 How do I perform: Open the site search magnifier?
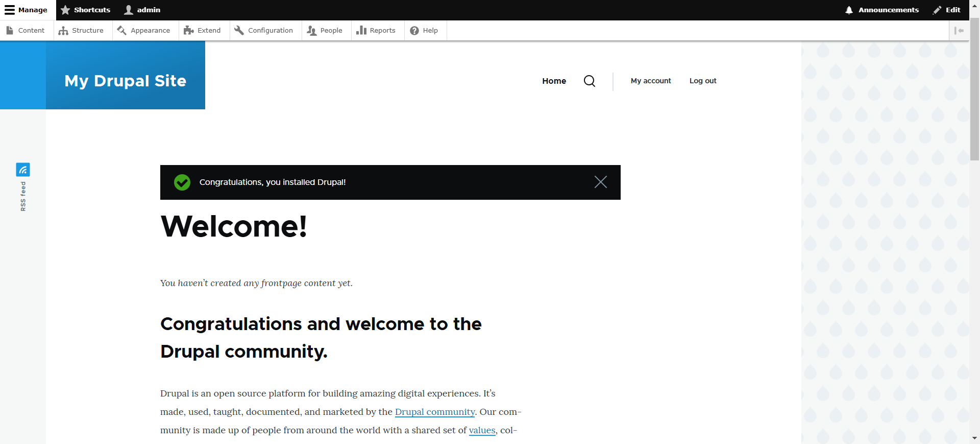[x=590, y=81]
